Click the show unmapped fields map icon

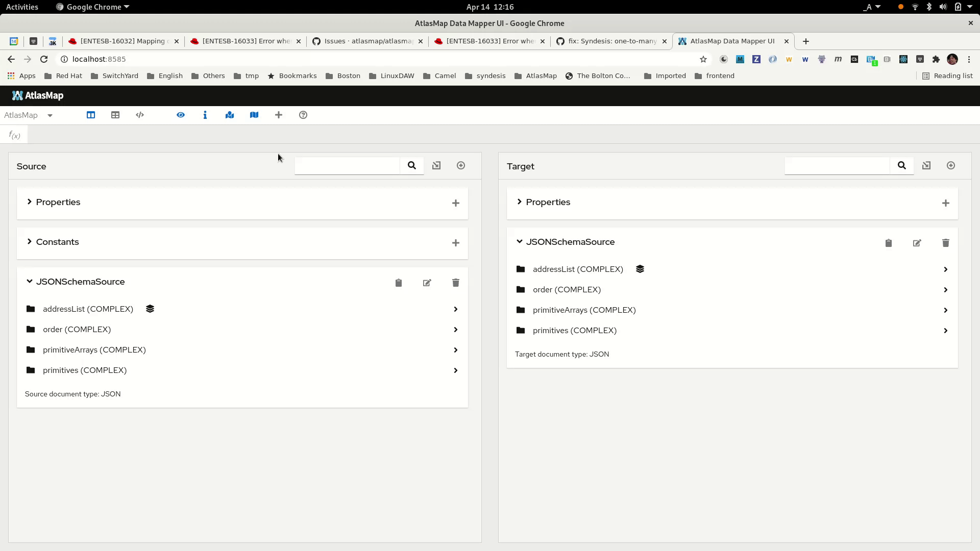tap(254, 115)
